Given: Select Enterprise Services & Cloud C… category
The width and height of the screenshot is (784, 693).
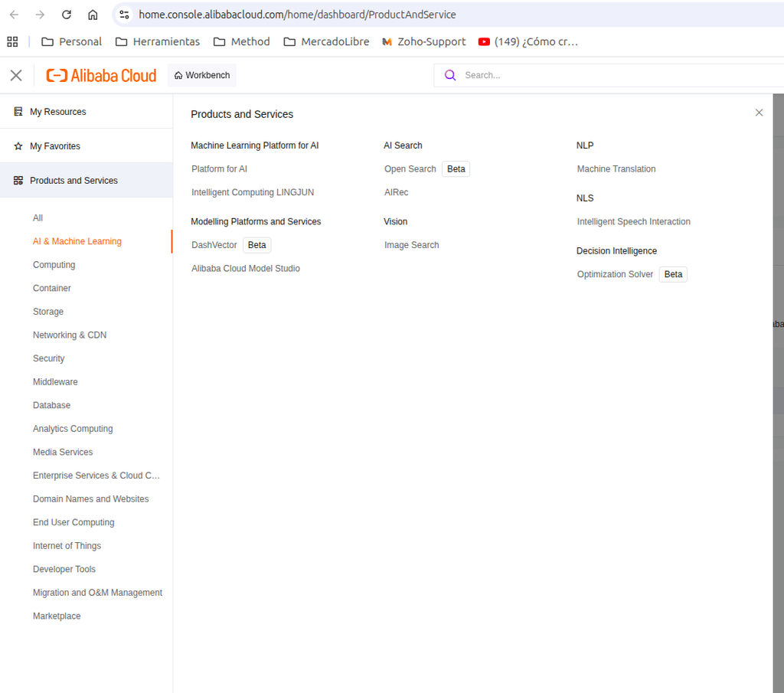Looking at the screenshot, I should point(96,476).
